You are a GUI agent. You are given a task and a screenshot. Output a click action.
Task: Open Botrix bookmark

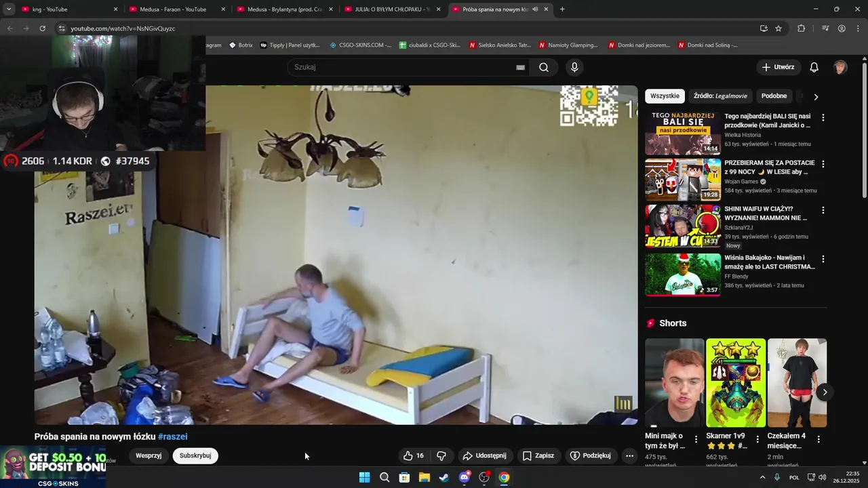coord(241,45)
